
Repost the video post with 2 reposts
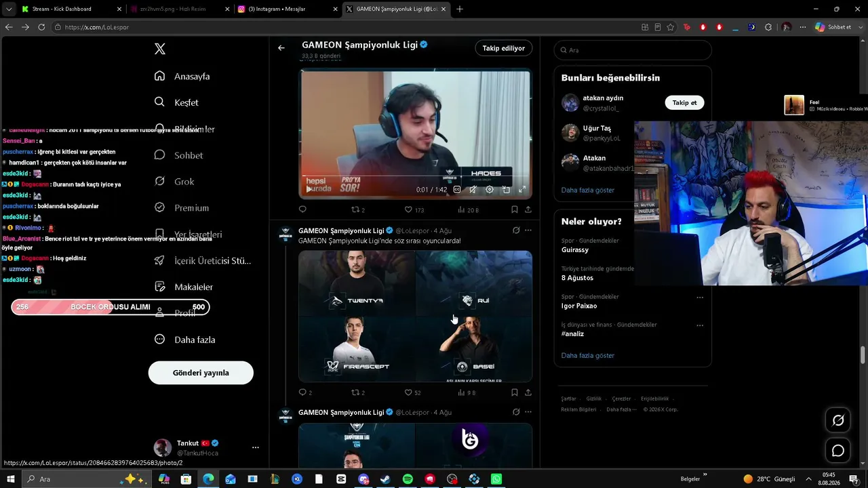pos(357,209)
